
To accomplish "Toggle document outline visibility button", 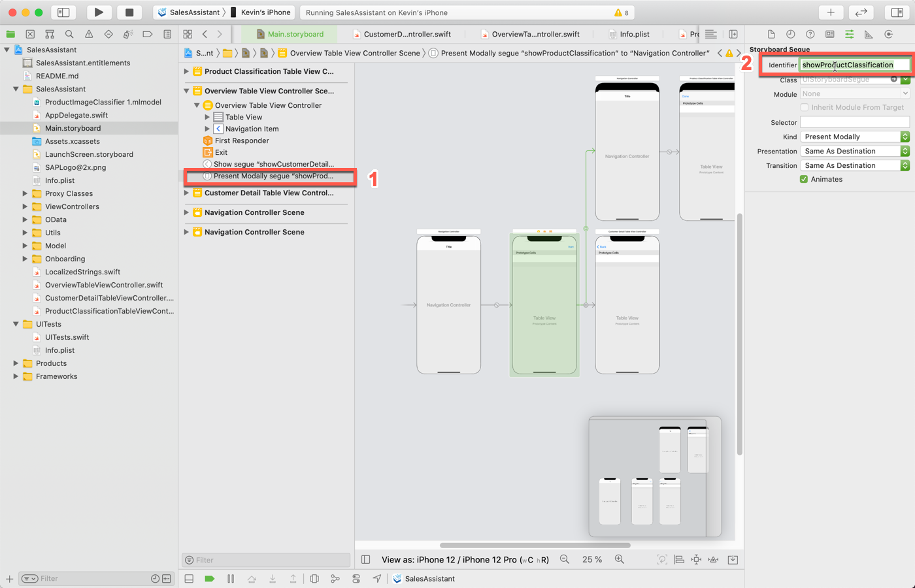I will tap(366, 559).
